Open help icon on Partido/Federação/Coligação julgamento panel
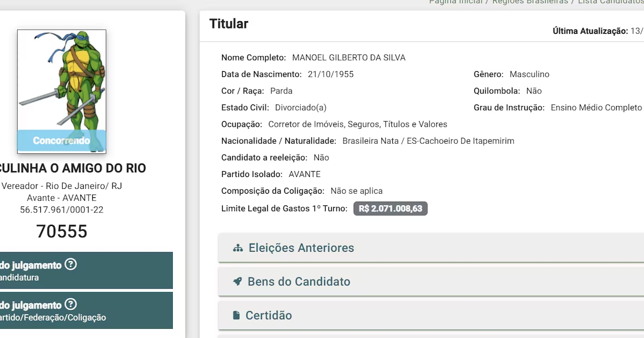This screenshot has width=644, height=338. [70, 305]
